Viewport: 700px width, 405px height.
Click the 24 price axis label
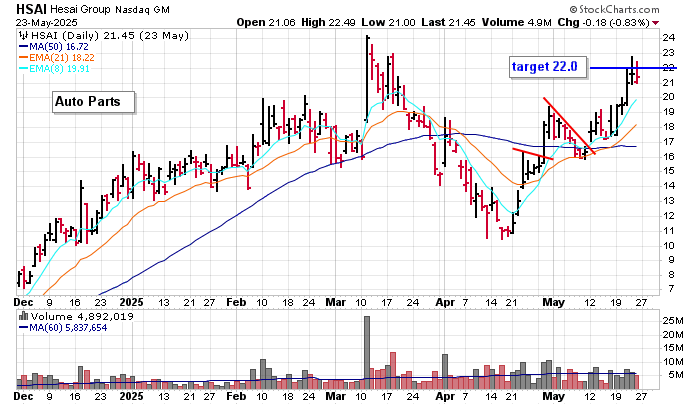(668, 38)
